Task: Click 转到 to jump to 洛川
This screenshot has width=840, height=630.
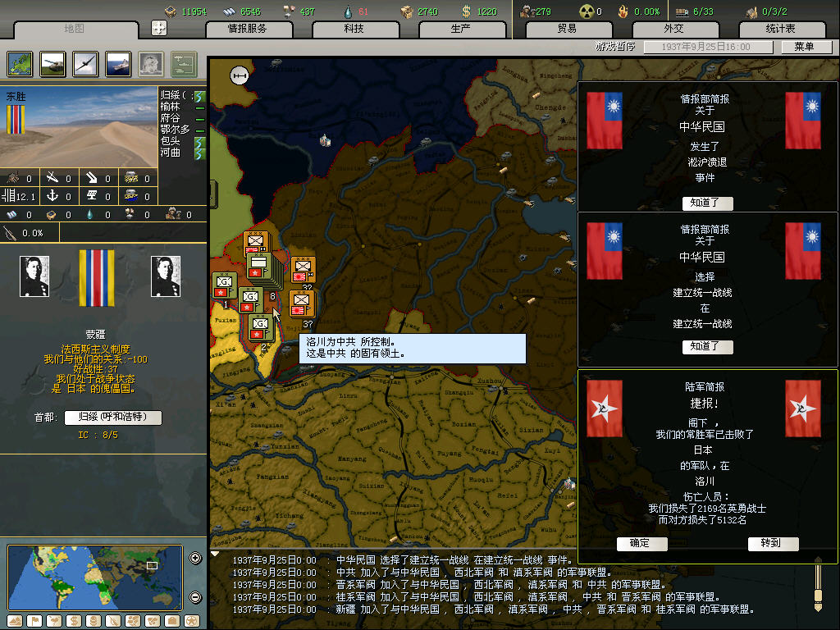Action: 773,544
